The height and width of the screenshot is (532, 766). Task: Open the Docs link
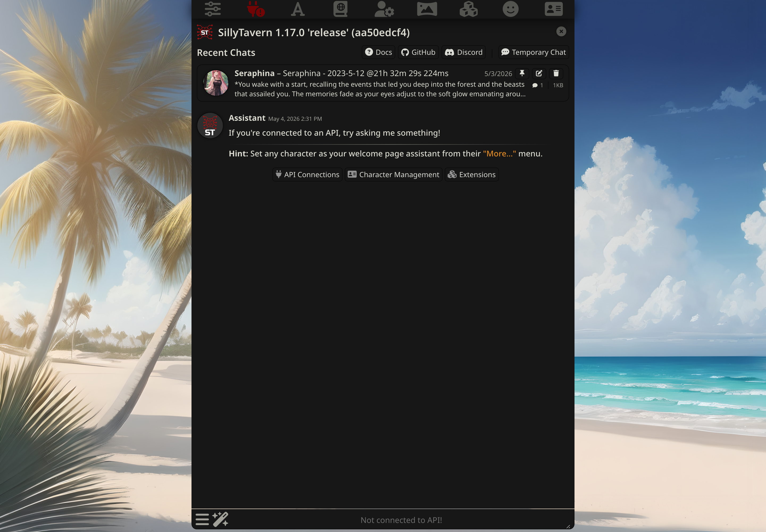pyautogui.click(x=378, y=52)
